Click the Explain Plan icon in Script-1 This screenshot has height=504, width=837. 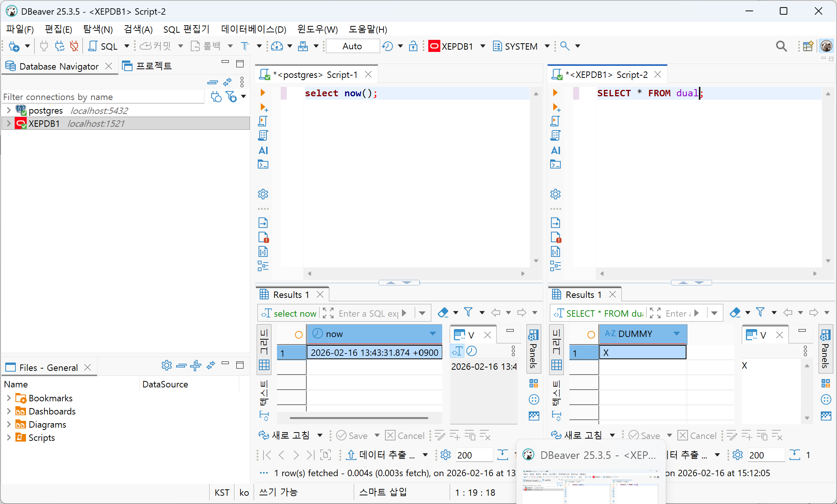click(x=263, y=135)
